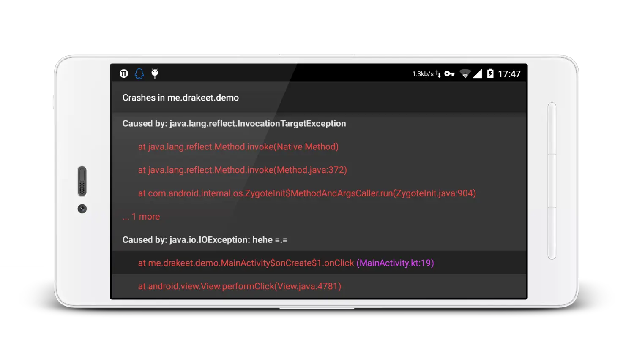Tap the VPN key status icon

click(x=449, y=74)
